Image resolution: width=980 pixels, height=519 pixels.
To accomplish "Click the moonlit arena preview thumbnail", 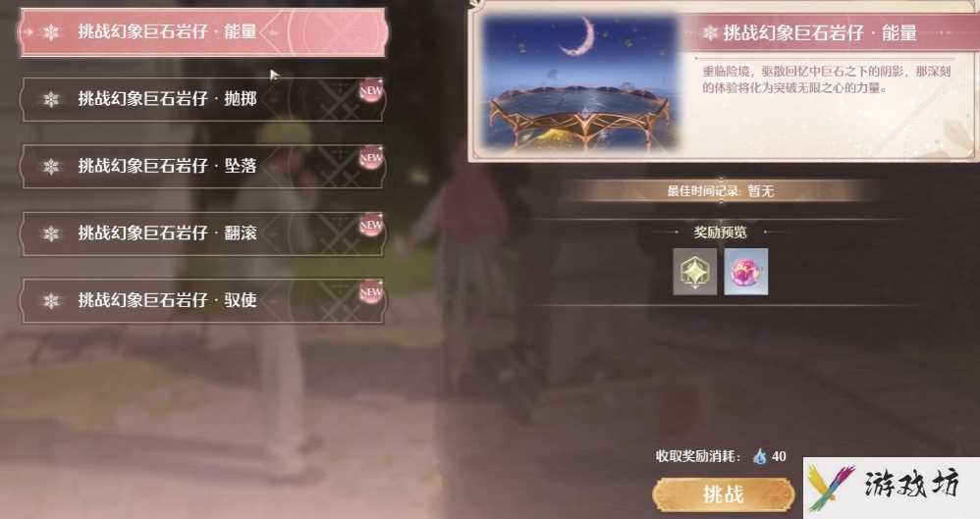I will pos(581,85).
